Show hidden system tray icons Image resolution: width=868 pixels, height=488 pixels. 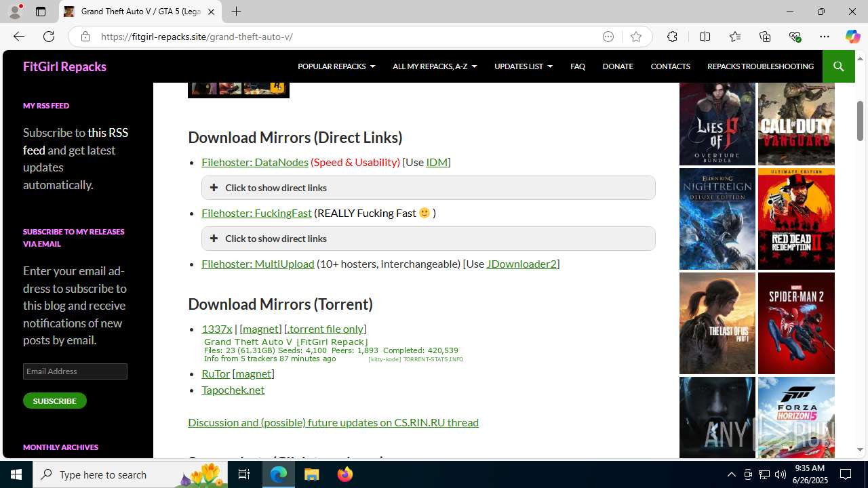[x=731, y=474]
